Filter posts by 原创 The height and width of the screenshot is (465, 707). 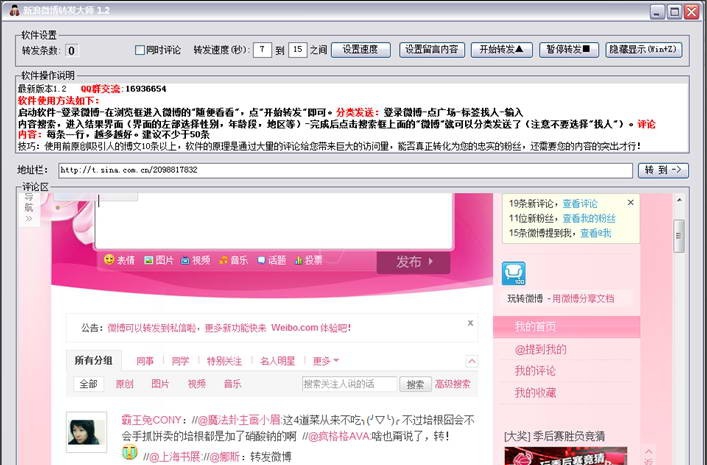tap(124, 384)
